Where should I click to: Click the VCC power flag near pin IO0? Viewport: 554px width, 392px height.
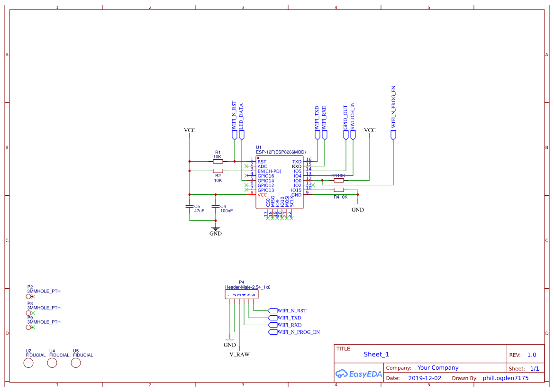pyautogui.click(x=369, y=130)
